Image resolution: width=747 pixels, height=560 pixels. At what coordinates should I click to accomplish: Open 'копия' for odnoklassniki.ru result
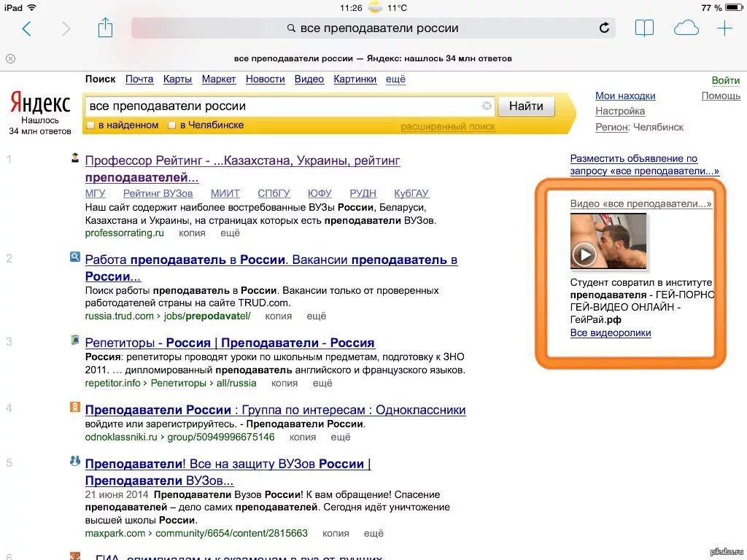pos(303,437)
